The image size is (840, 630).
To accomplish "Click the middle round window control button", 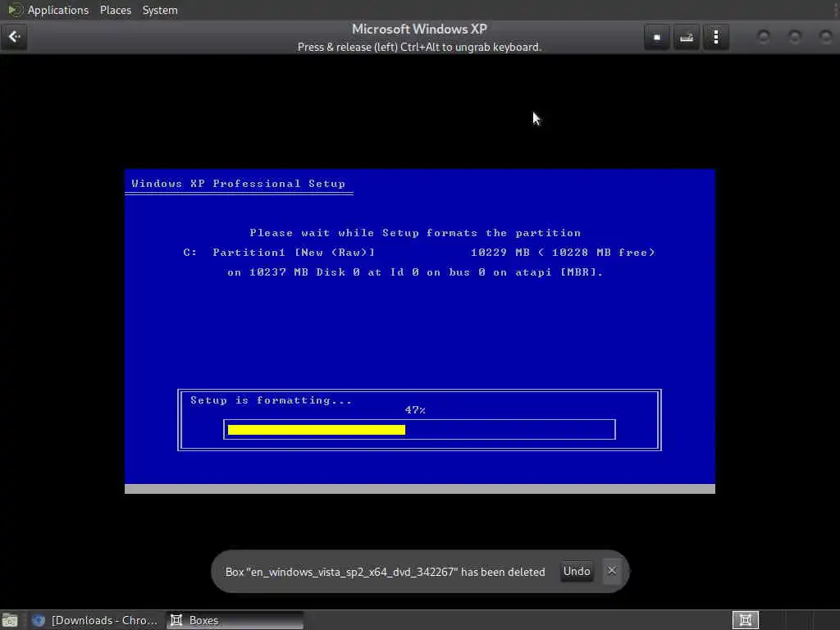I will tap(795, 37).
